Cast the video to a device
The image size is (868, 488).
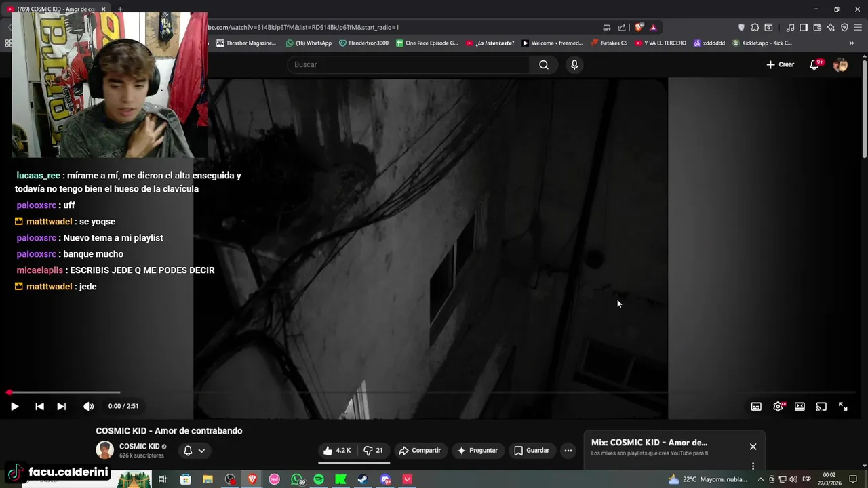821,407
